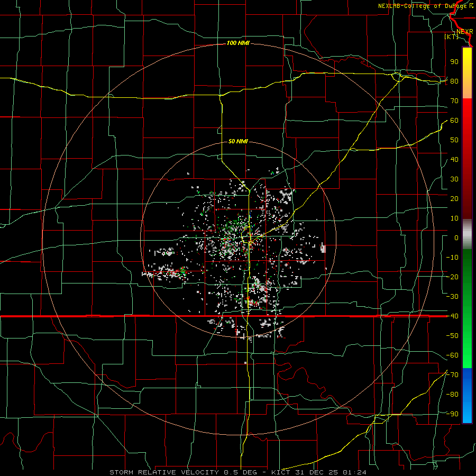The width and height of the screenshot is (476, 476).
Task: Click the positive 70 scale value
Action: pyautogui.click(x=454, y=101)
